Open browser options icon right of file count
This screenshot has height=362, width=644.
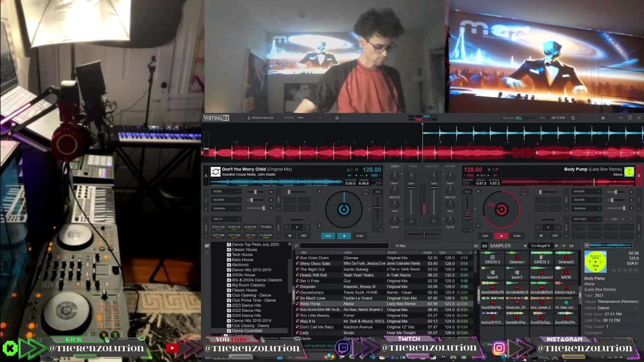coord(476,246)
